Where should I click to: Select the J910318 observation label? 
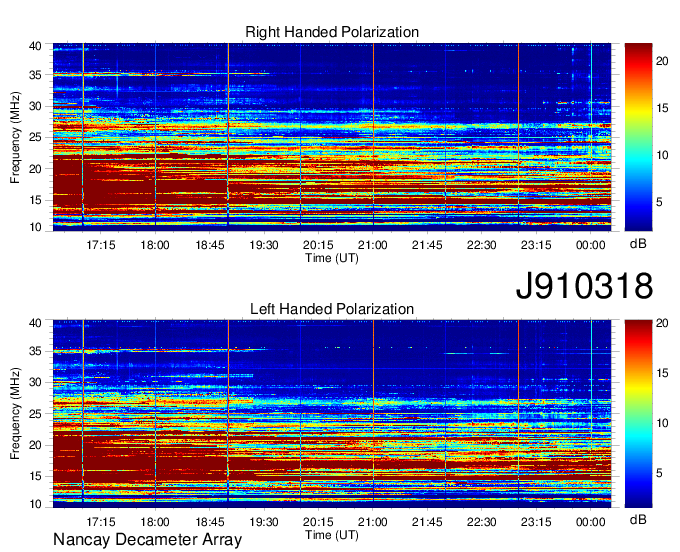[584, 286]
